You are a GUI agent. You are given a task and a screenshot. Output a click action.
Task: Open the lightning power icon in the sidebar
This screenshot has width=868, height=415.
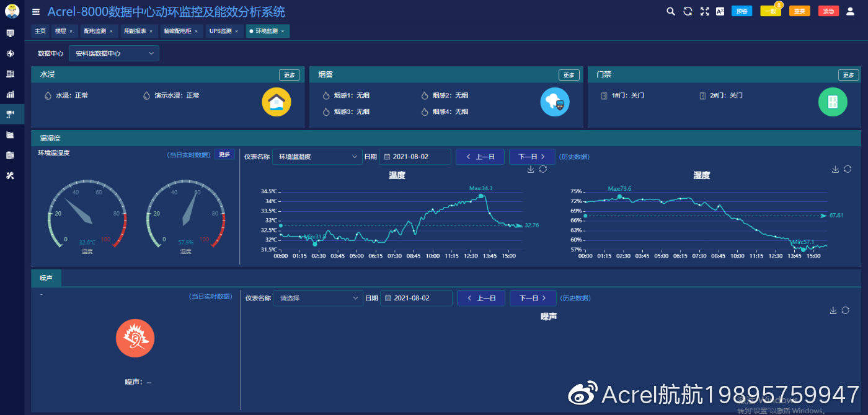[x=10, y=53]
